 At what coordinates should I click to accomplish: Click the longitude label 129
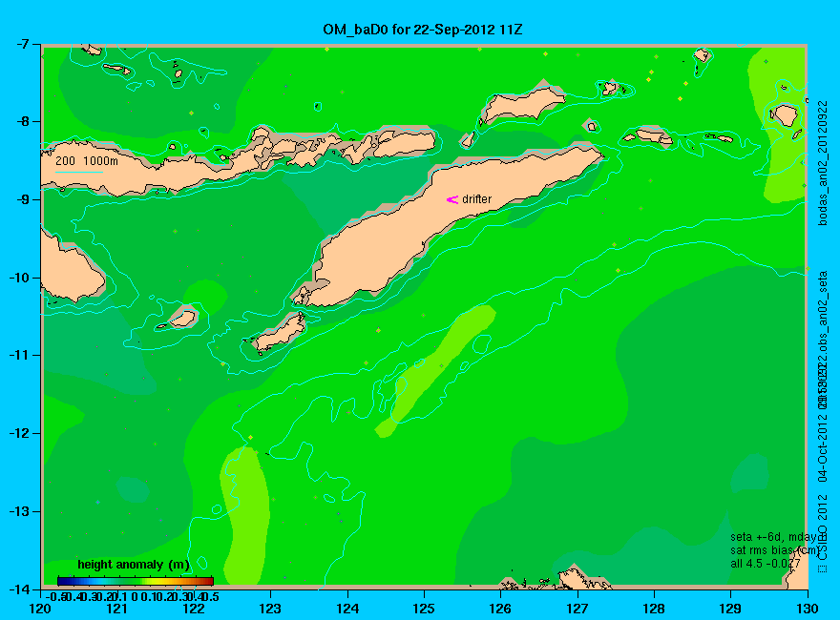[731, 609]
